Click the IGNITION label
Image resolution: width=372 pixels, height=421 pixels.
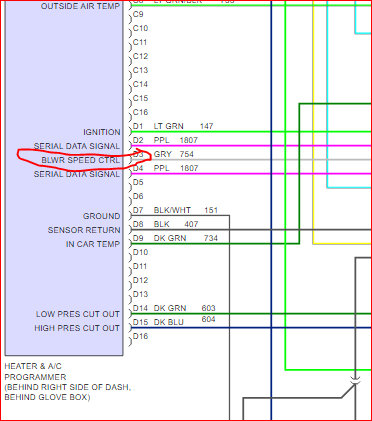tap(102, 132)
